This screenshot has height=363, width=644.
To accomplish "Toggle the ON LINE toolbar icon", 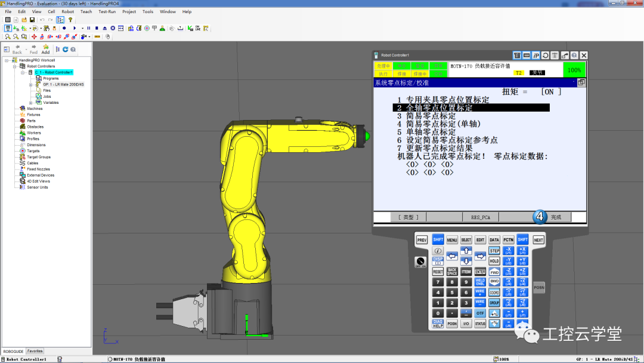I will (x=198, y=28).
